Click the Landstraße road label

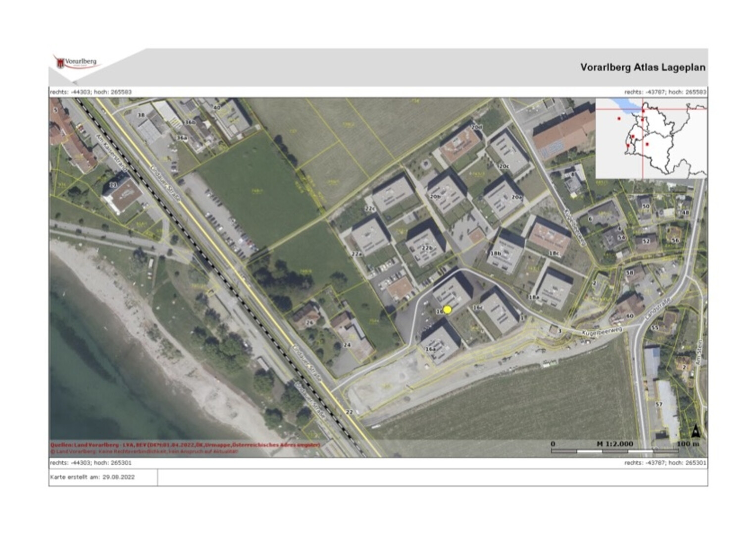(x=658, y=309)
